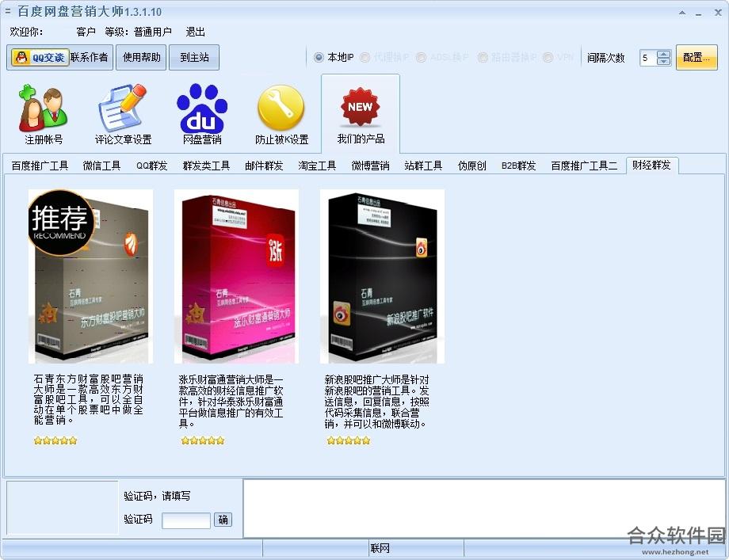
Task: Open 防止被K设置 wrench icon
Action: click(281, 114)
